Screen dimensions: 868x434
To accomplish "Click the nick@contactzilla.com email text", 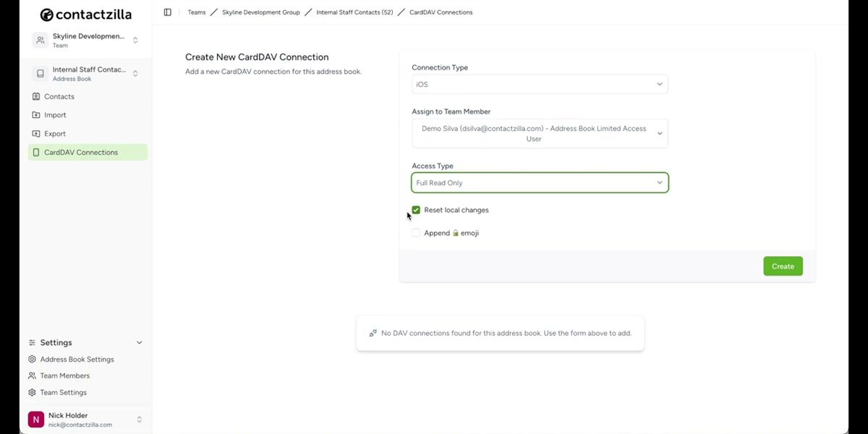I will click(80, 425).
